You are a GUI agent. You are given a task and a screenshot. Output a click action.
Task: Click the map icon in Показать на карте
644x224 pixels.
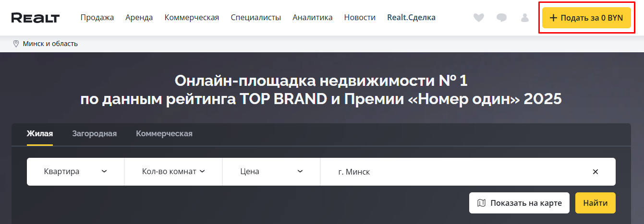tap(481, 203)
